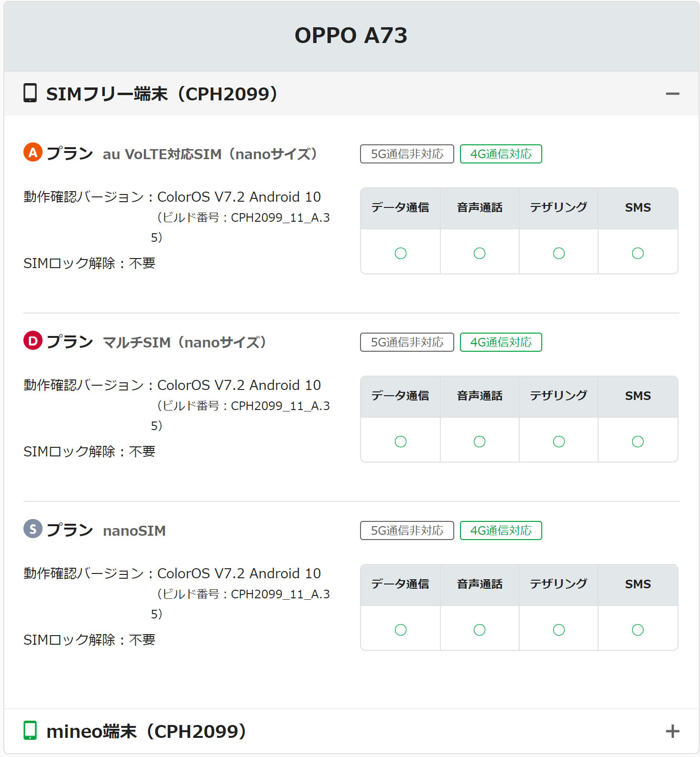
Task: Collapse the SIMフリー端末 section with the minus icon
Action: (x=672, y=94)
